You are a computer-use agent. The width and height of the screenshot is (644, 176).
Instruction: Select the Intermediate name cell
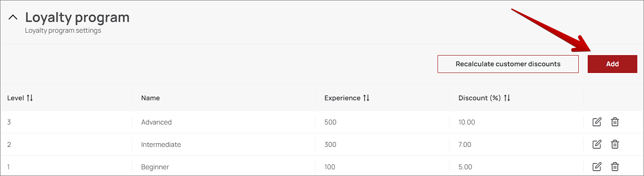click(x=161, y=145)
